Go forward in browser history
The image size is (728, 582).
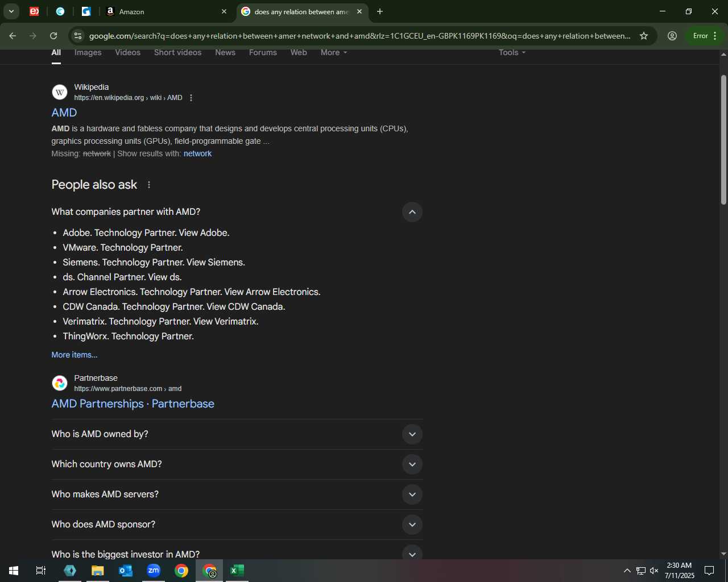(33, 36)
